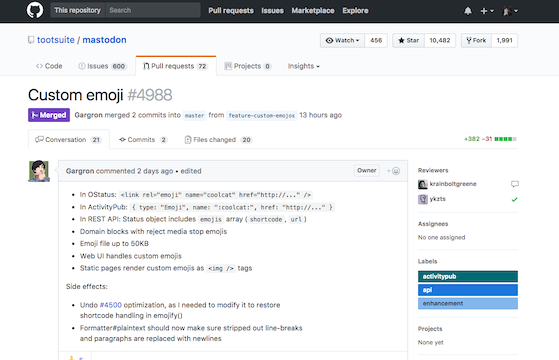This screenshot has height=360, width=559.
Task: Open Gargron's avatar beside the comment
Action: (x=39, y=171)
